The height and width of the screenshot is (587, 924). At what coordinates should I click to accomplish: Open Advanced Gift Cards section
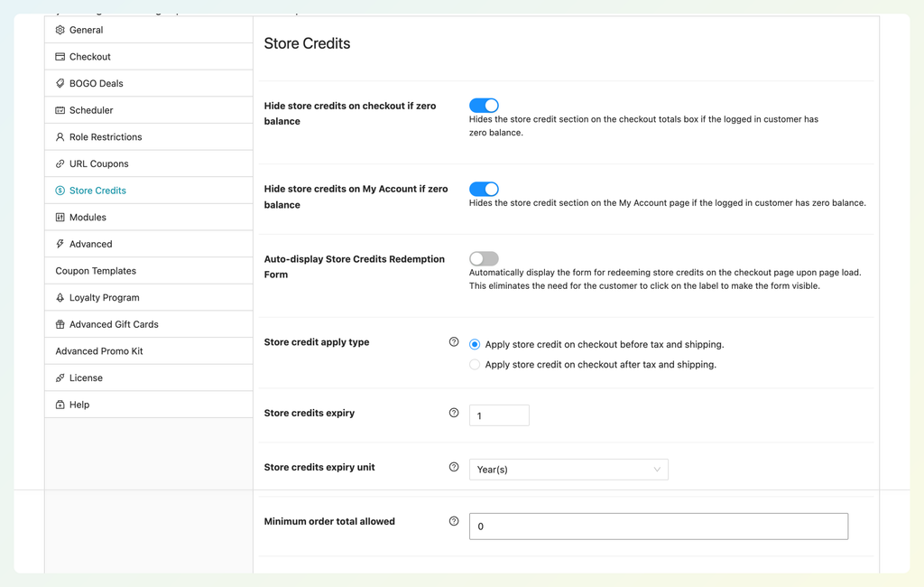pyautogui.click(x=149, y=324)
